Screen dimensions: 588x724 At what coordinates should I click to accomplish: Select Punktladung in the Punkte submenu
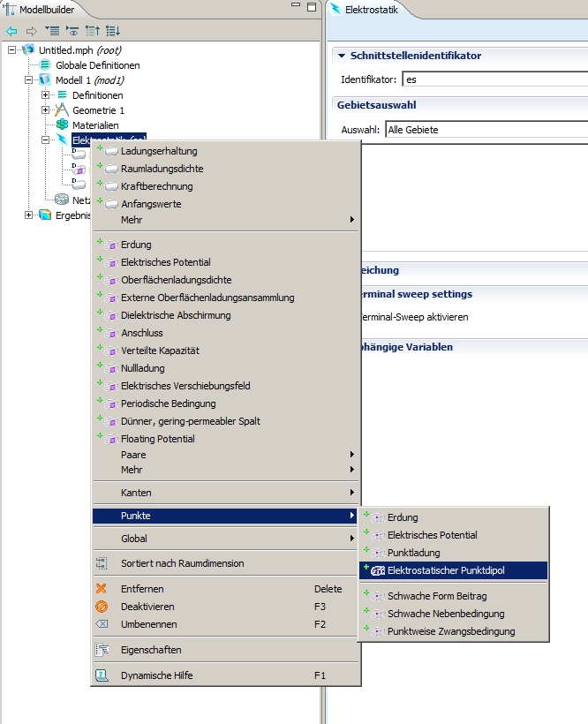click(x=413, y=553)
